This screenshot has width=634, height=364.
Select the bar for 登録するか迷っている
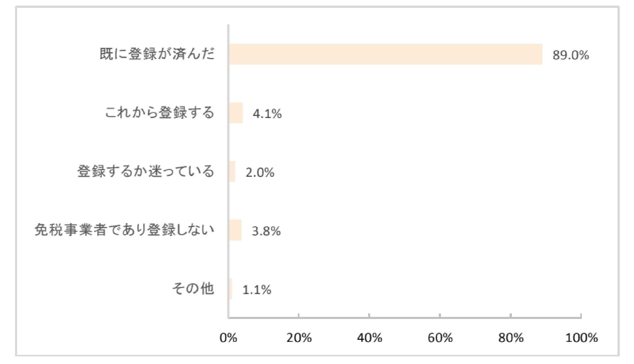pyautogui.click(x=232, y=171)
